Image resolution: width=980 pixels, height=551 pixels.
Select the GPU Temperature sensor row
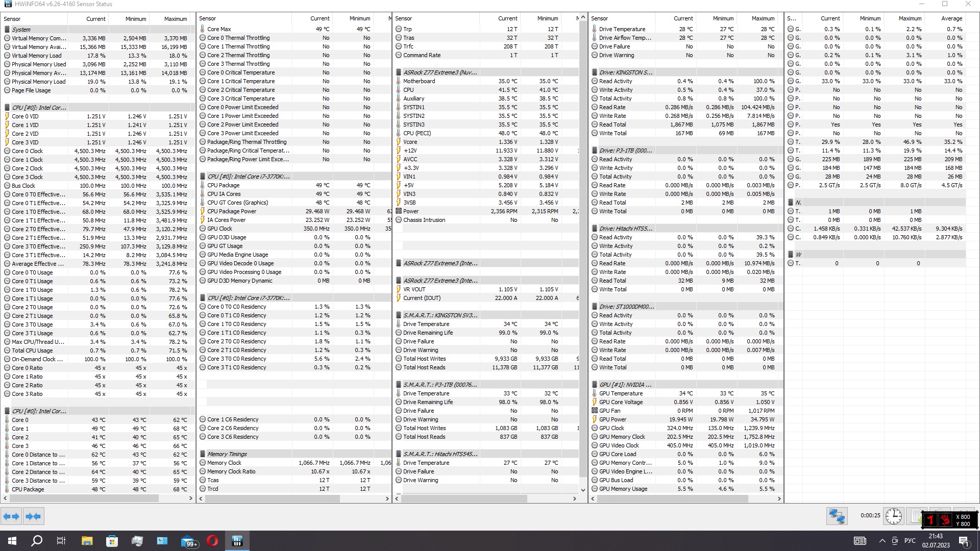621,393
